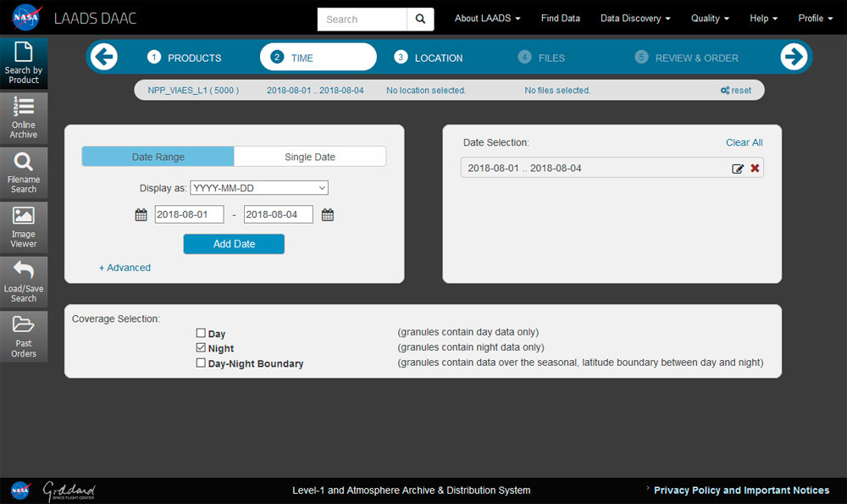Go to the Files step

click(541, 58)
